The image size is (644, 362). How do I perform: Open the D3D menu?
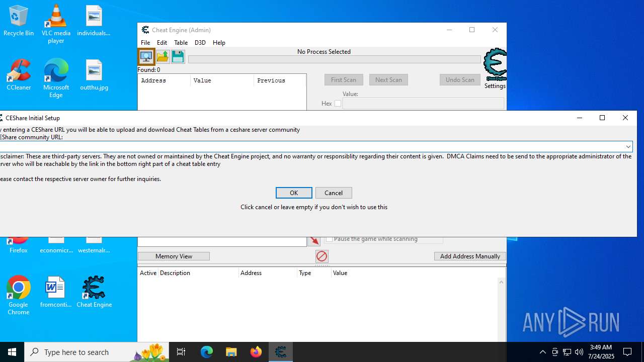coord(200,43)
